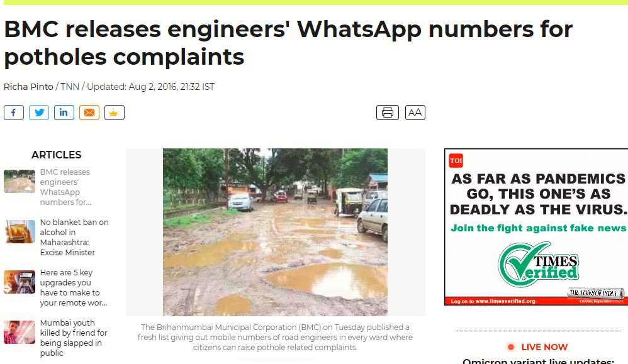This screenshot has width=628, height=364.
Task: Open 'Mumbai youth killed by friend' article
Action: [73, 338]
